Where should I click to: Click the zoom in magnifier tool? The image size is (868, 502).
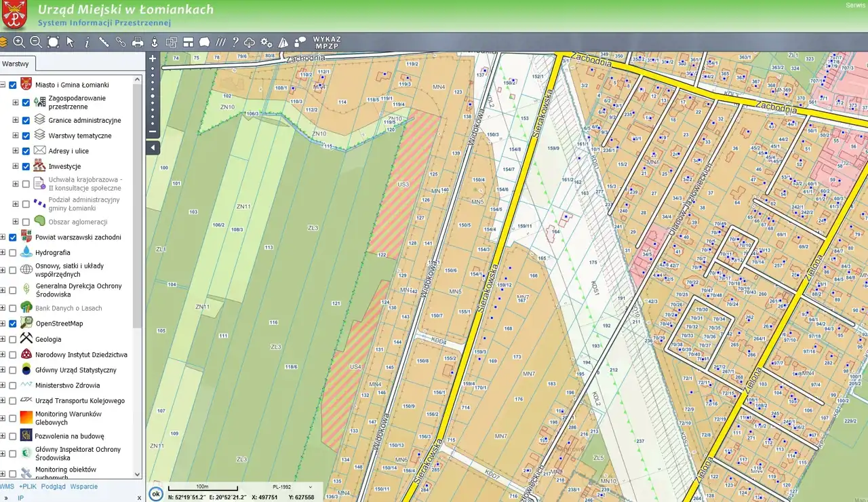point(19,42)
